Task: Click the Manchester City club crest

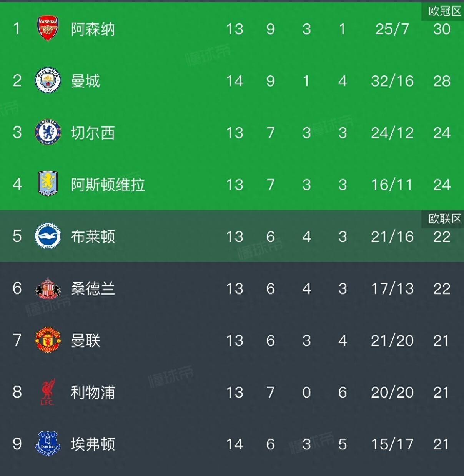Action: click(x=48, y=80)
